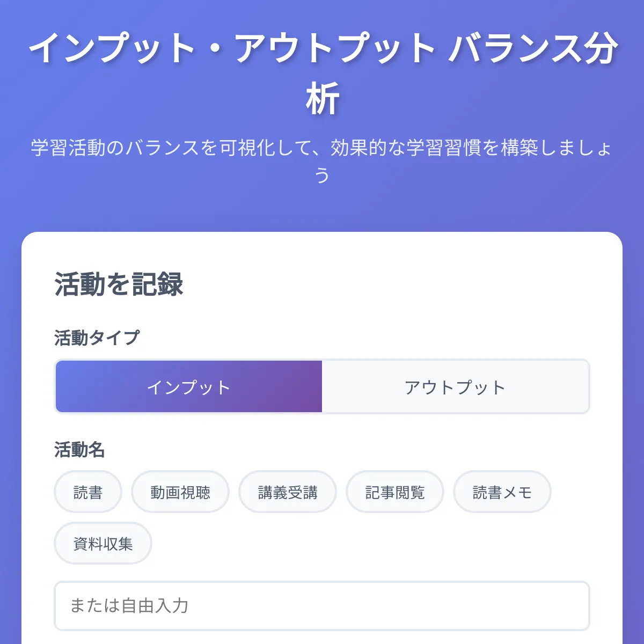Toggle the input segment of the activity selector
Viewport: 644px width, 644px height.
coord(188,386)
